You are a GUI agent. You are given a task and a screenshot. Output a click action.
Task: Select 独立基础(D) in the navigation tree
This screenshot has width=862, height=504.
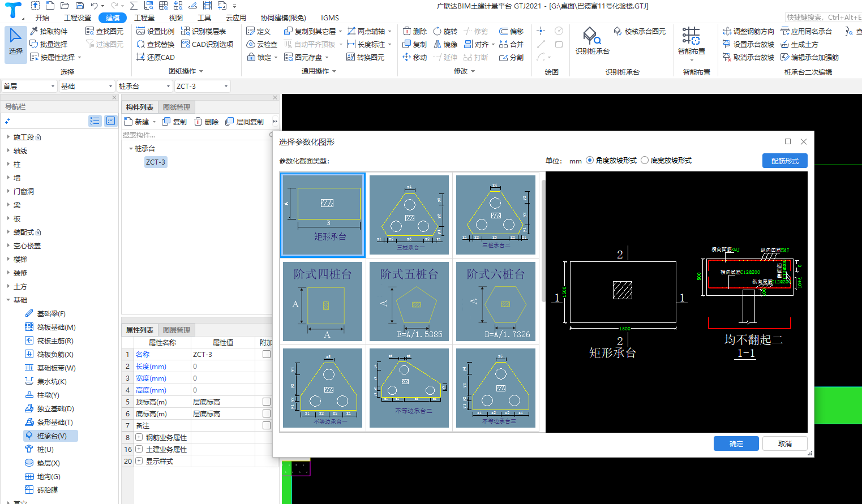tap(49, 408)
